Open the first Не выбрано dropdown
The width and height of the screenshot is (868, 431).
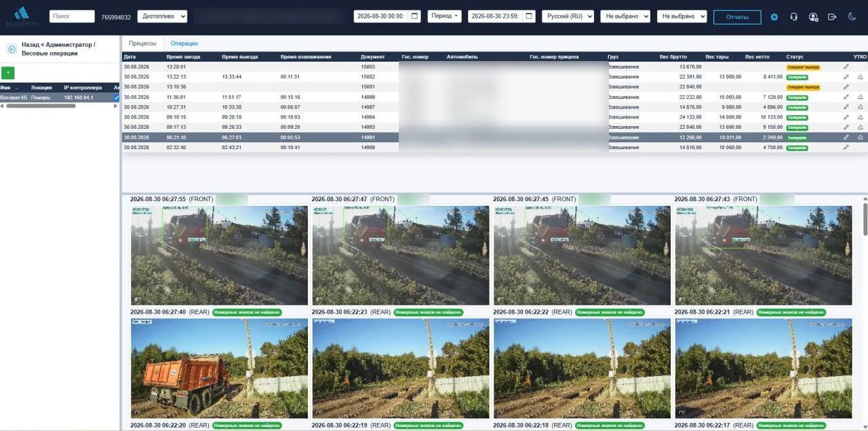tap(625, 16)
